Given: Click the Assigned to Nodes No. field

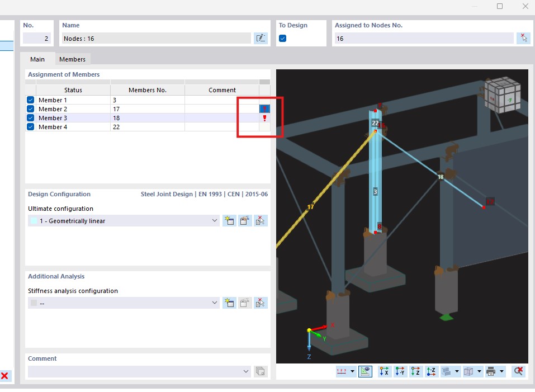Looking at the screenshot, I should pyautogui.click(x=424, y=39).
